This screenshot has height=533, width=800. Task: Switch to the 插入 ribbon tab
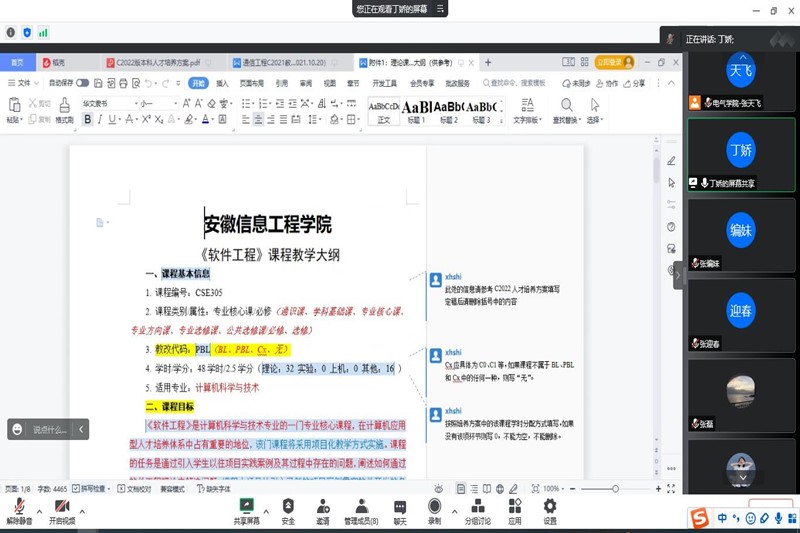(x=222, y=83)
